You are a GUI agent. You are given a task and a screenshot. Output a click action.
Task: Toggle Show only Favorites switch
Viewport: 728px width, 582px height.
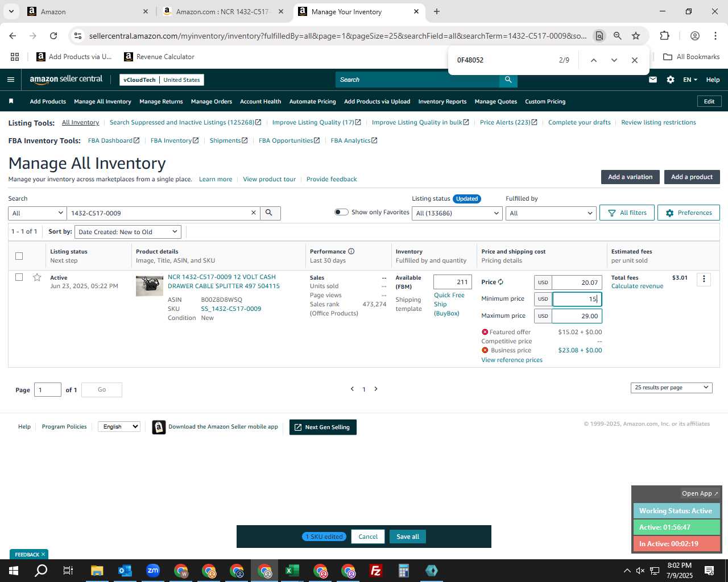tap(341, 212)
